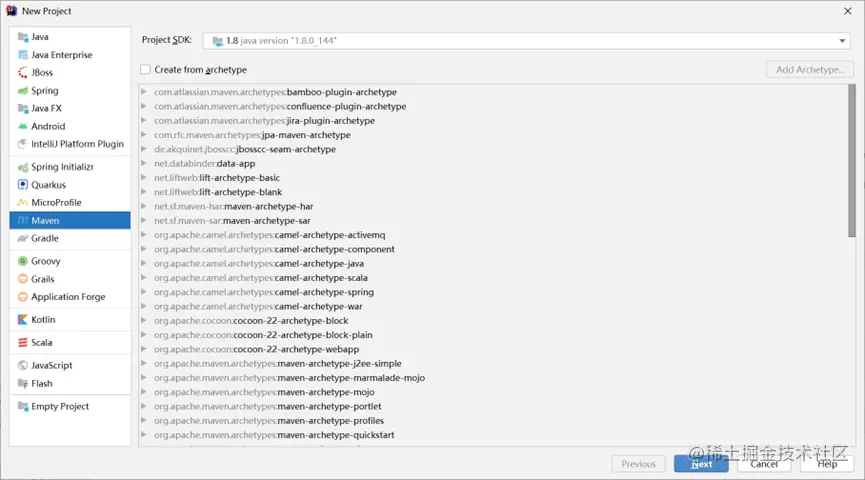This screenshot has height=480, width=865.
Task: Select the Gradle elephant icon
Action: pos(23,238)
